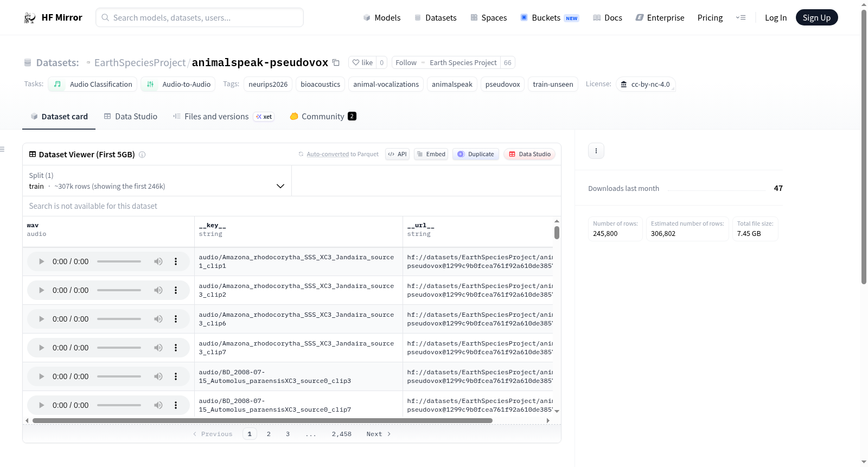Open the Docs nav item
The image size is (868, 467).
pos(608,18)
